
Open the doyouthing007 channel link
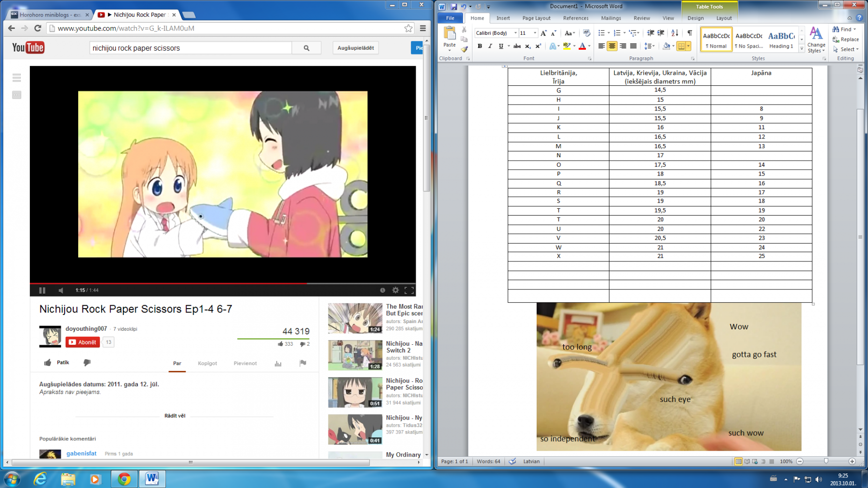[86, 329]
